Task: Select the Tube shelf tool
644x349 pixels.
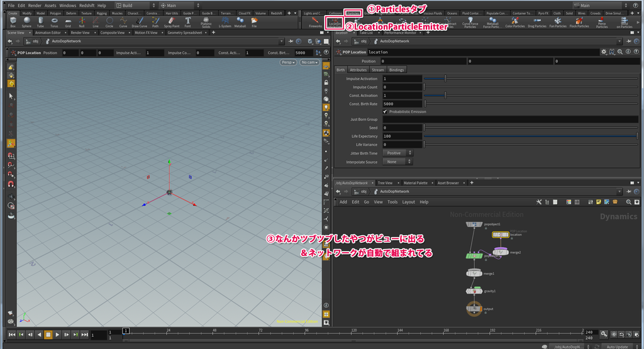Action: click(x=40, y=22)
